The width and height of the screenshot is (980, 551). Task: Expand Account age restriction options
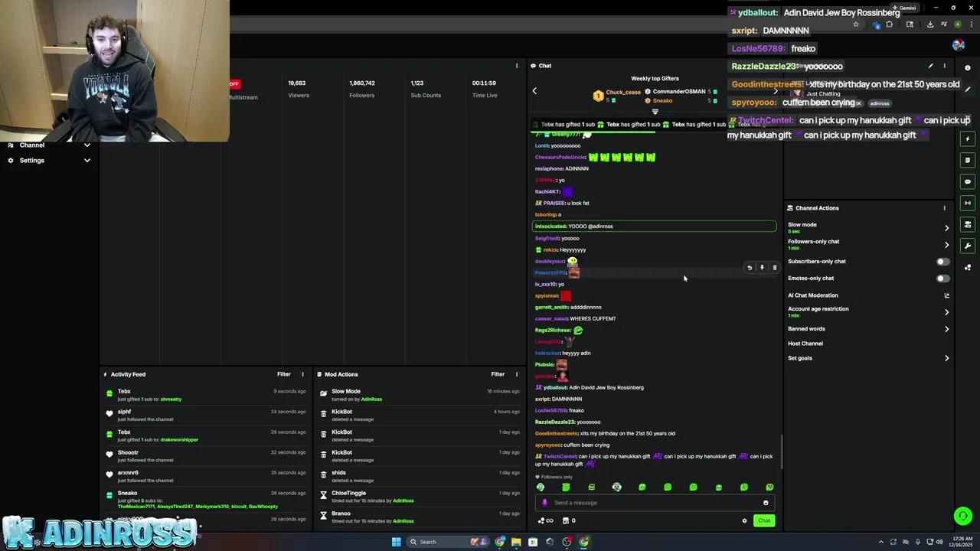click(x=946, y=312)
